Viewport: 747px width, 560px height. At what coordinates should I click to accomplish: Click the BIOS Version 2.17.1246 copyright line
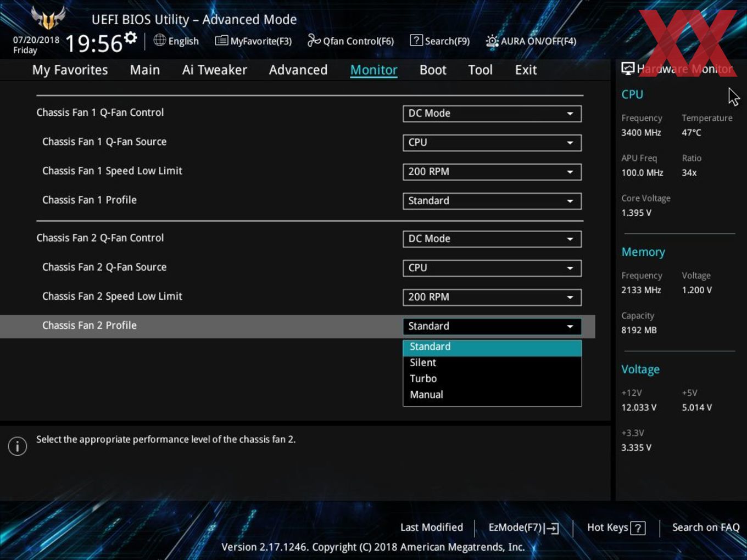coord(373,547)
